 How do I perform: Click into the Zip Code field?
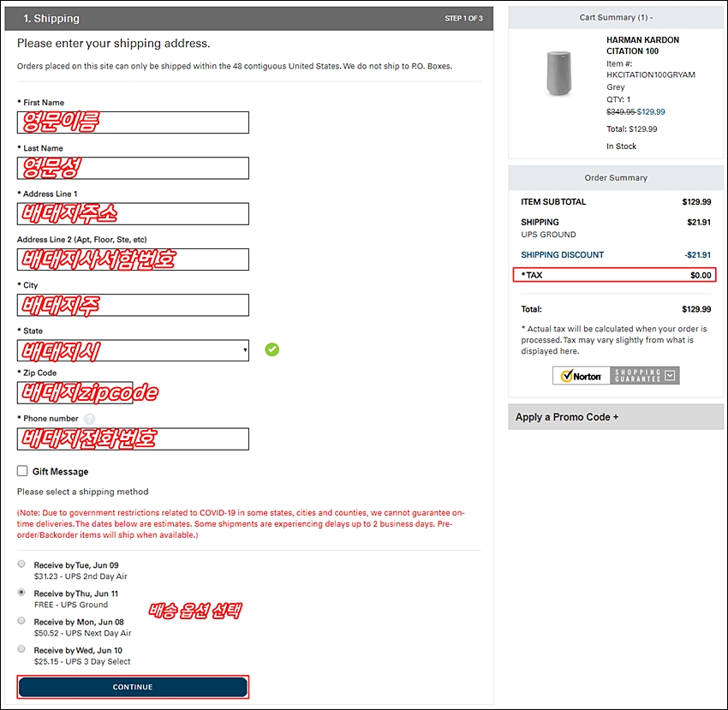[75, 393]
